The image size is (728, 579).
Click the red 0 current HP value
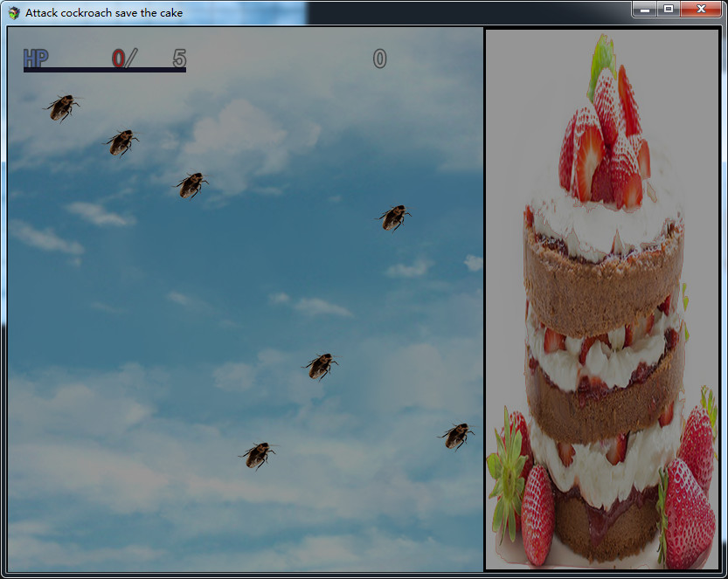point(118,59)
